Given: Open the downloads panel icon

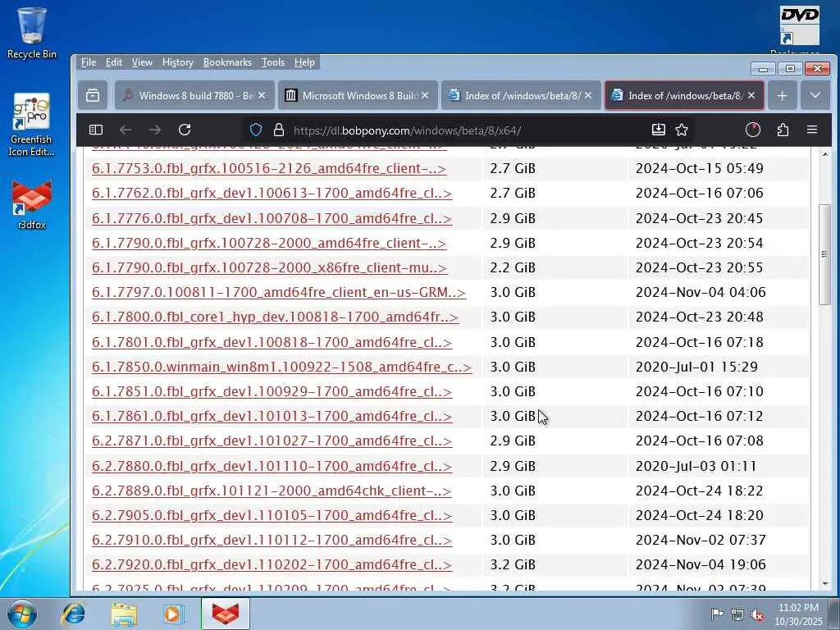Looking at the screenshot, I should click(x=659, y=130).
